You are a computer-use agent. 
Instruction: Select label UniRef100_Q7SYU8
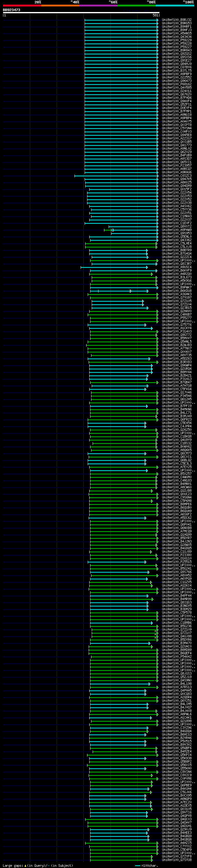176,860
